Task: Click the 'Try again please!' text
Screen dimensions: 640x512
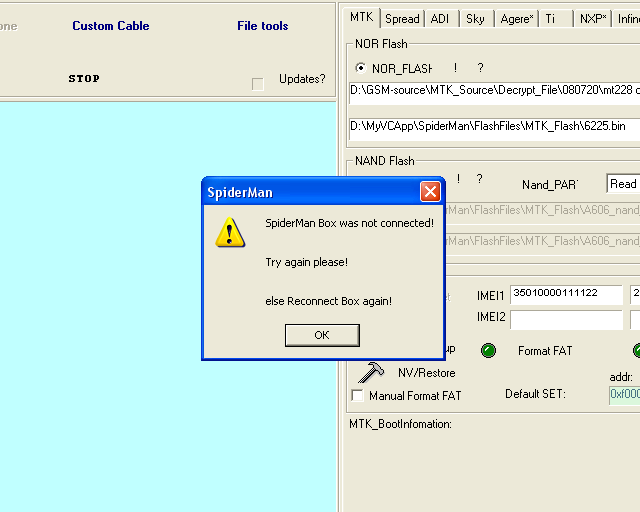Action: (307, 262)
